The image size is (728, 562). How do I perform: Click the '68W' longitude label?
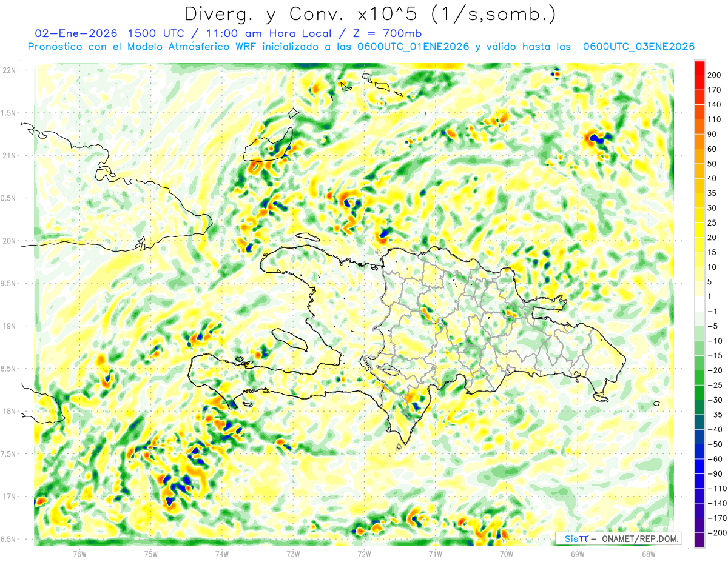click(649, 554)
